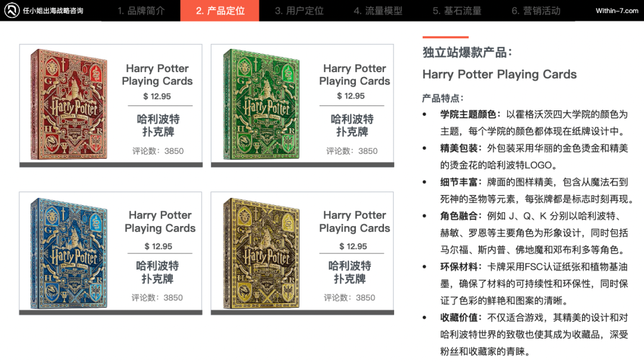
Task: Select the green Harry Potter deck image
Action: (261, 104)
